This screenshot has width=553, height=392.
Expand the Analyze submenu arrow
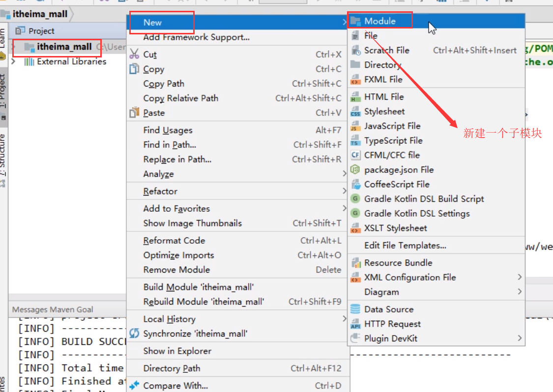click(344, 173)
